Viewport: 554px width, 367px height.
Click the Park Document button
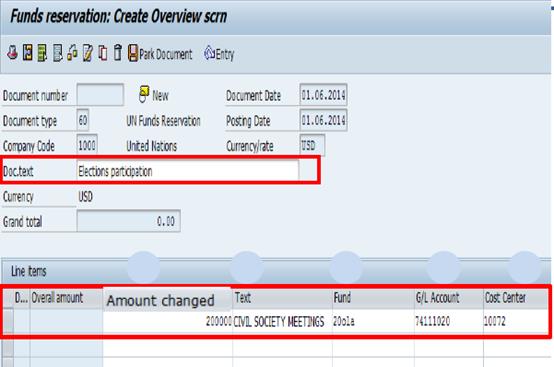160,54
